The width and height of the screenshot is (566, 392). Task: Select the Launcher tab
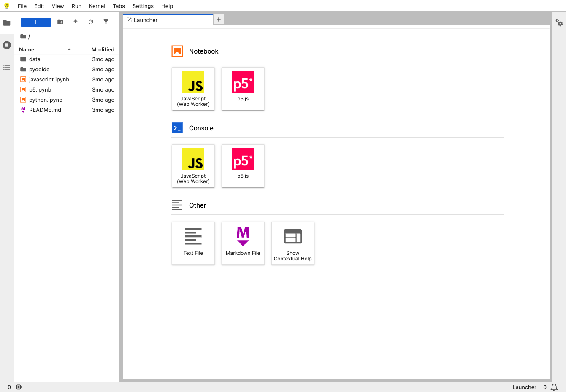click(x=168, y=20)
